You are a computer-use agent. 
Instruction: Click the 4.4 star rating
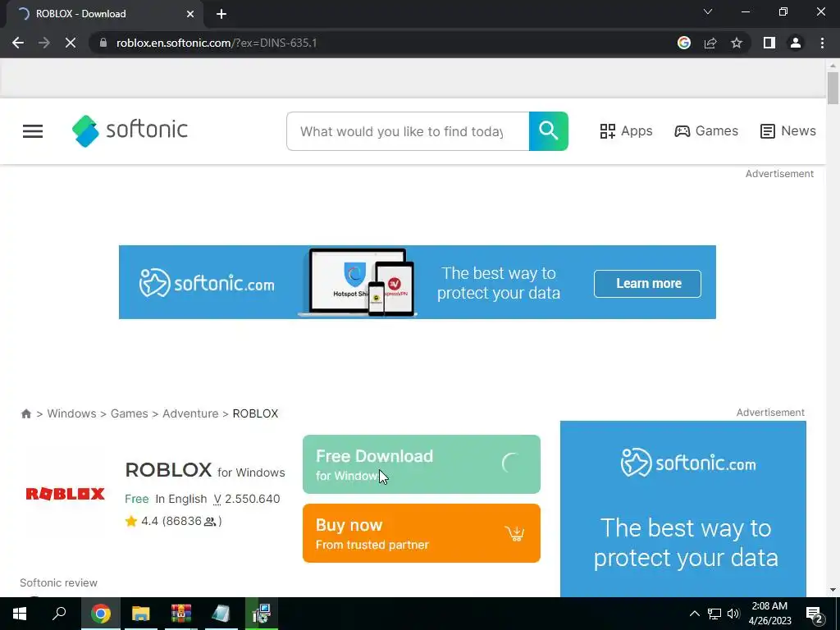(x=142, y=521)
